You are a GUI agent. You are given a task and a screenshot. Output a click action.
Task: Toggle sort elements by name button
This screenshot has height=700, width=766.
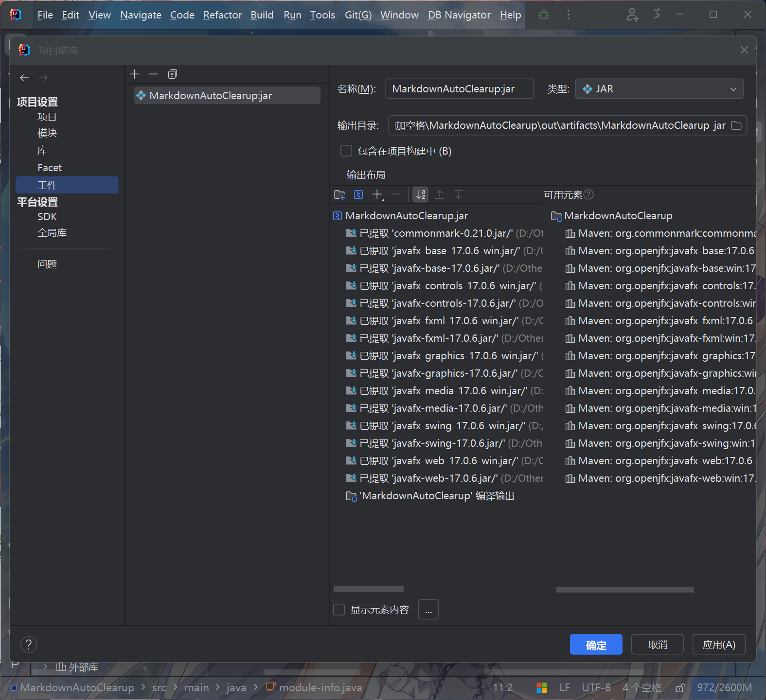(421, 195)
